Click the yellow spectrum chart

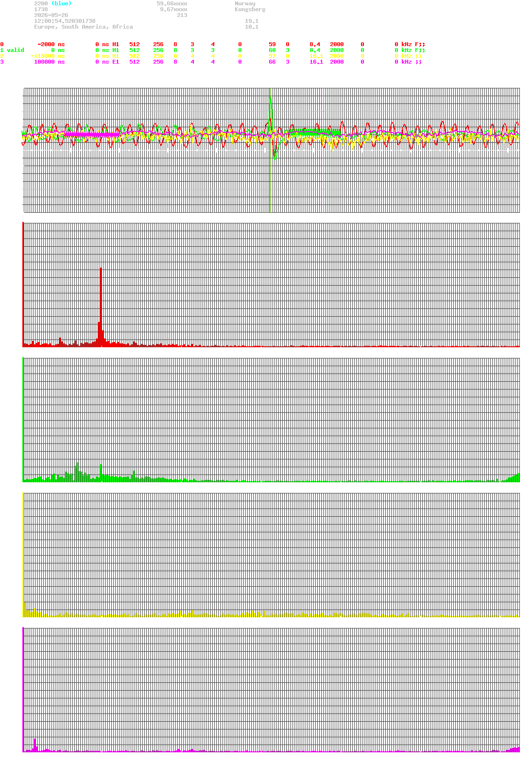point(271,555)
